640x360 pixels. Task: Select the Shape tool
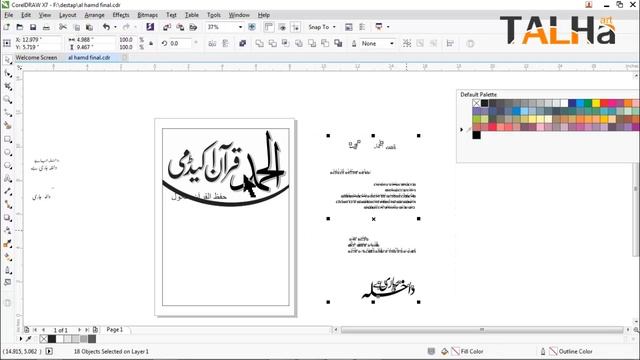(x=7, y=73)
